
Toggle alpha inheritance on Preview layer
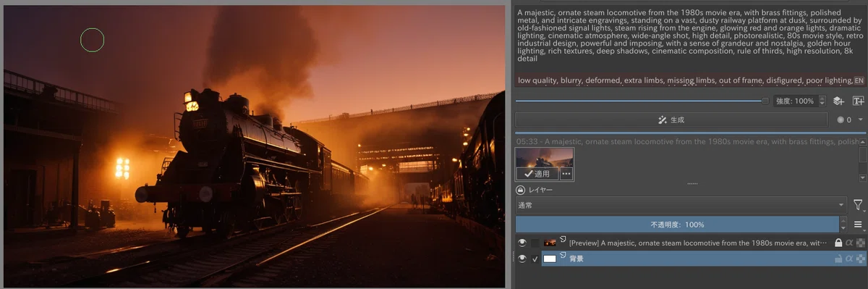pos(849,243)
